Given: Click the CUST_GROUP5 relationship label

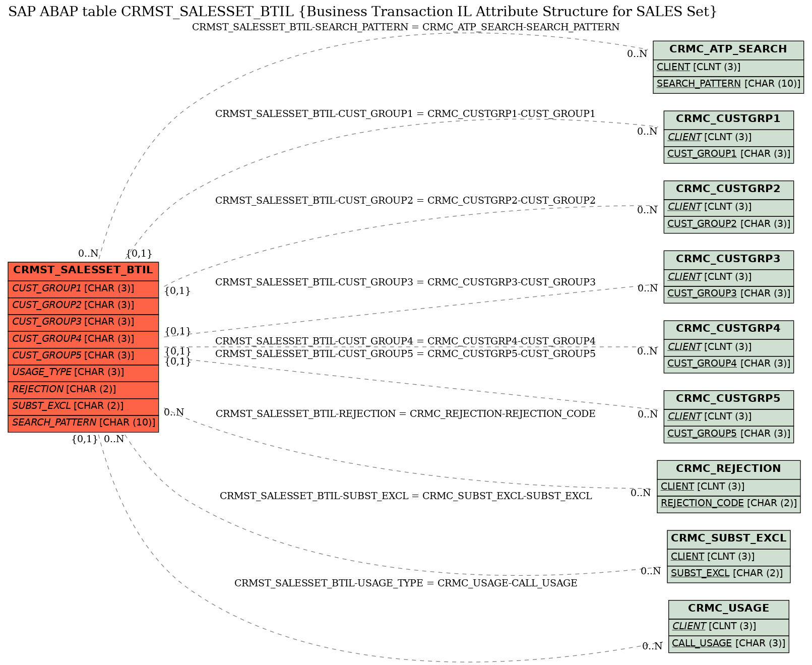Looking at the screenshot, I should point(405,354).
